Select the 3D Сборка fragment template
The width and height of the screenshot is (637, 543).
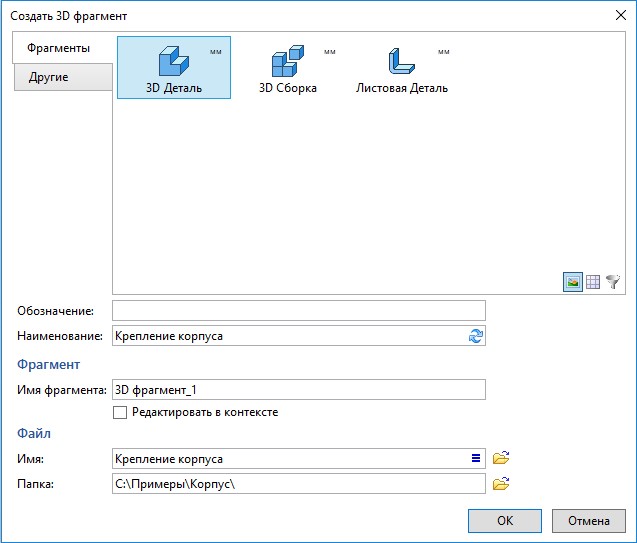pyautogui.click(x=288, y=67)
